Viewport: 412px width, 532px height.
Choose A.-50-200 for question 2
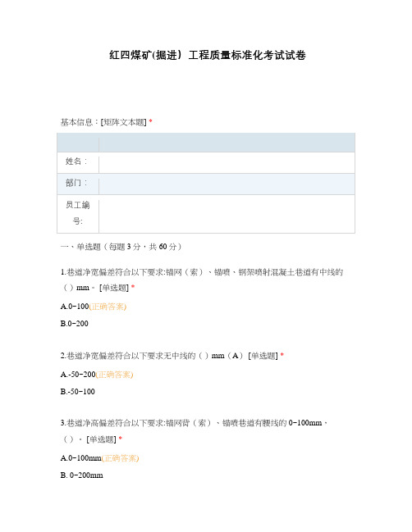point(78,375)
